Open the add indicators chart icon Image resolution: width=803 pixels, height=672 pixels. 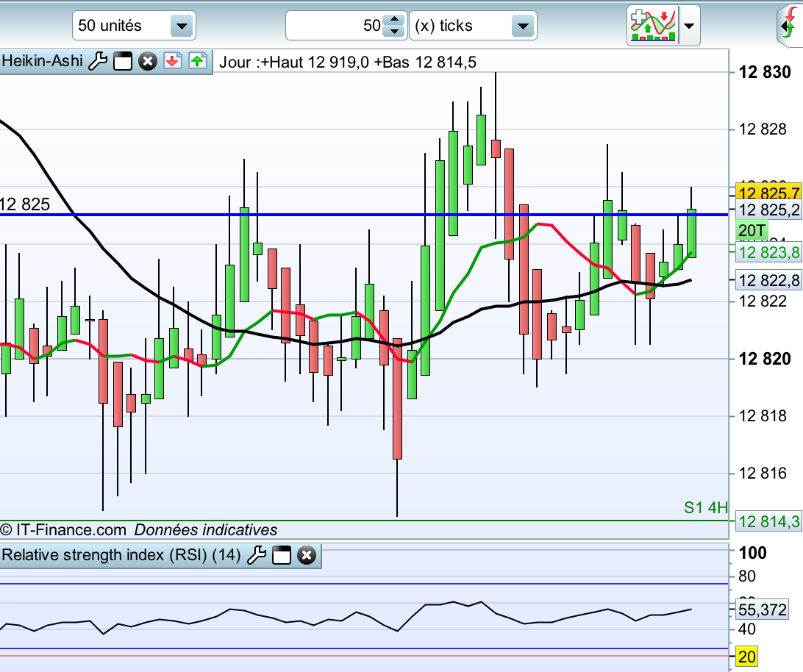coord(653,25)
